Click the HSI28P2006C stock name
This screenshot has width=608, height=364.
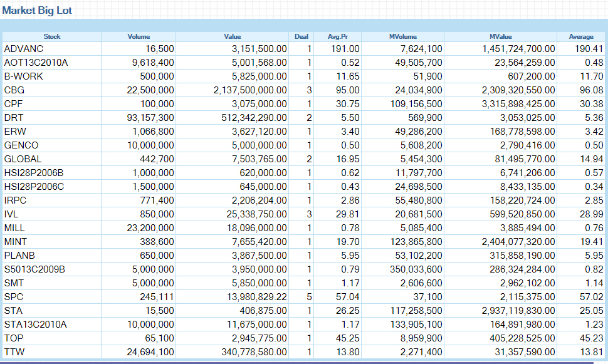click(34, 186)
